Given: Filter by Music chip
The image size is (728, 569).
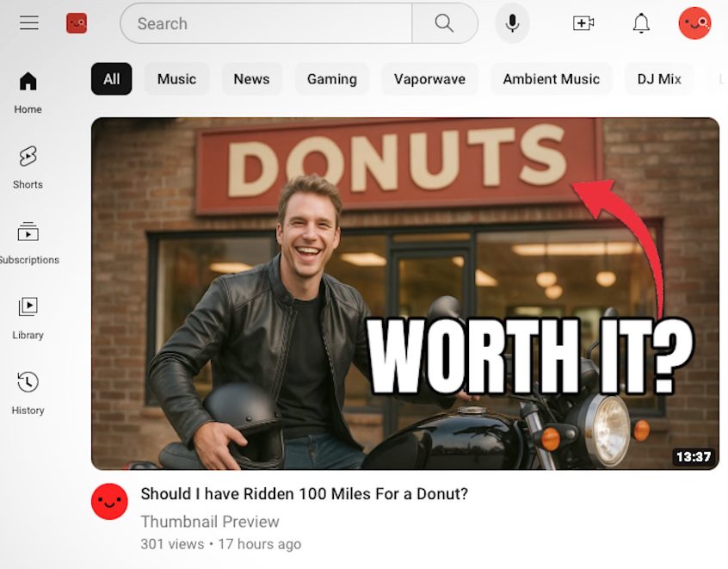Looking at the screenshot, I should coord(176,79).
